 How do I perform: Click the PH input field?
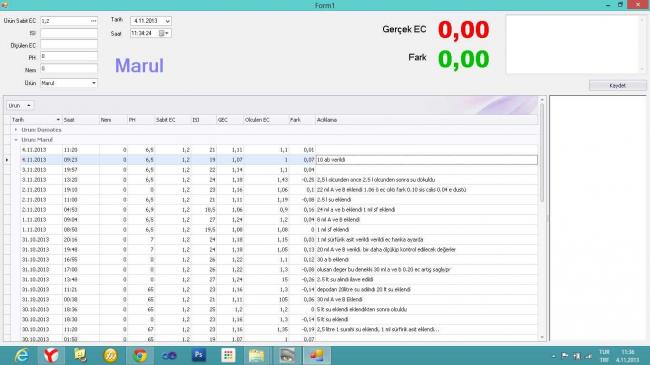pos(69,56)
